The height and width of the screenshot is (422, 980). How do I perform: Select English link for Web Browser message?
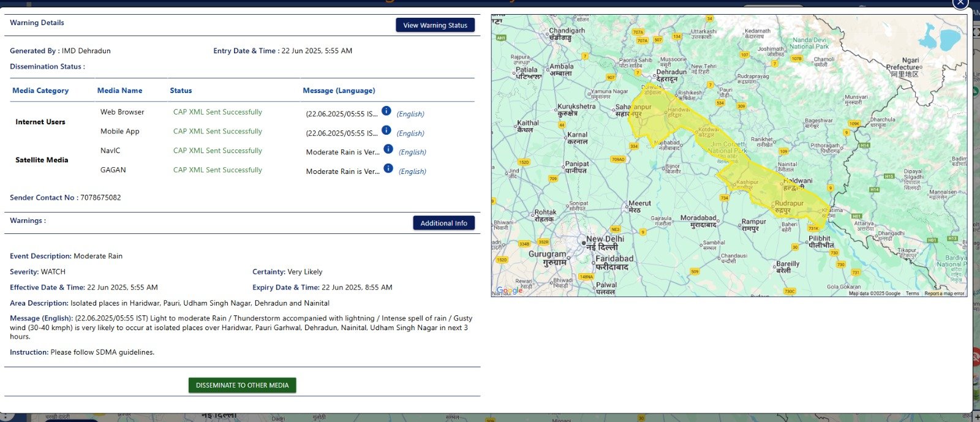[410, 115]
